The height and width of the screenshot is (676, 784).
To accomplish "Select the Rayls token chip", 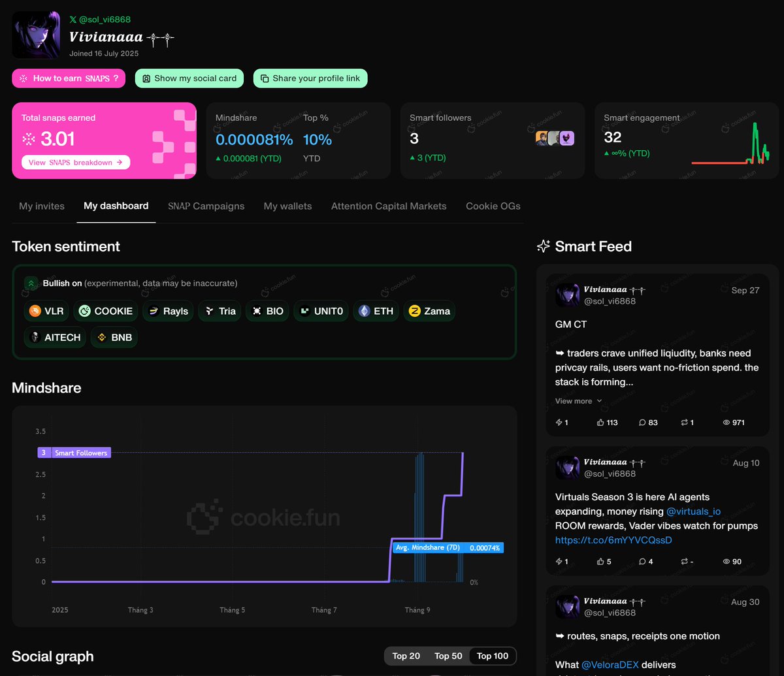I will tap(168, 311).
